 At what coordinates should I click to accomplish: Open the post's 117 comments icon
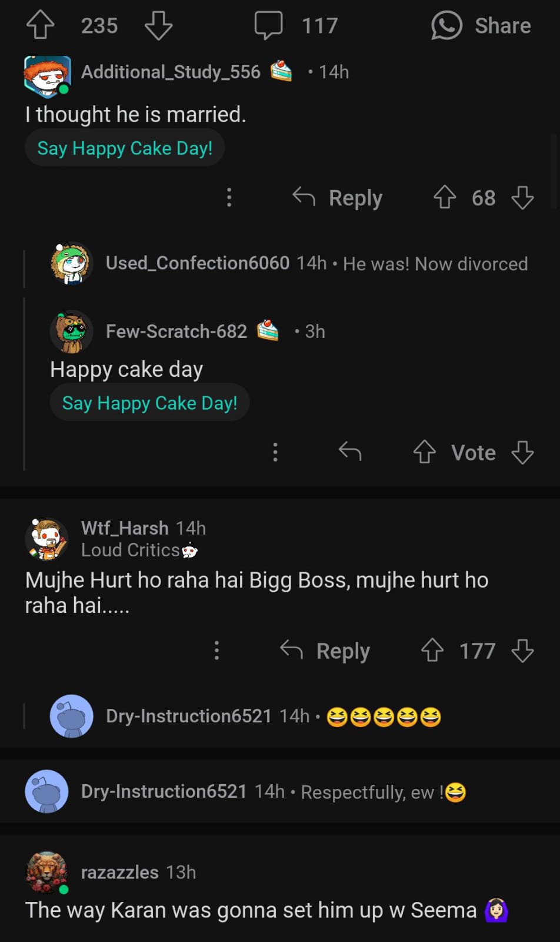pyautogui.click(x=268, y=25)
